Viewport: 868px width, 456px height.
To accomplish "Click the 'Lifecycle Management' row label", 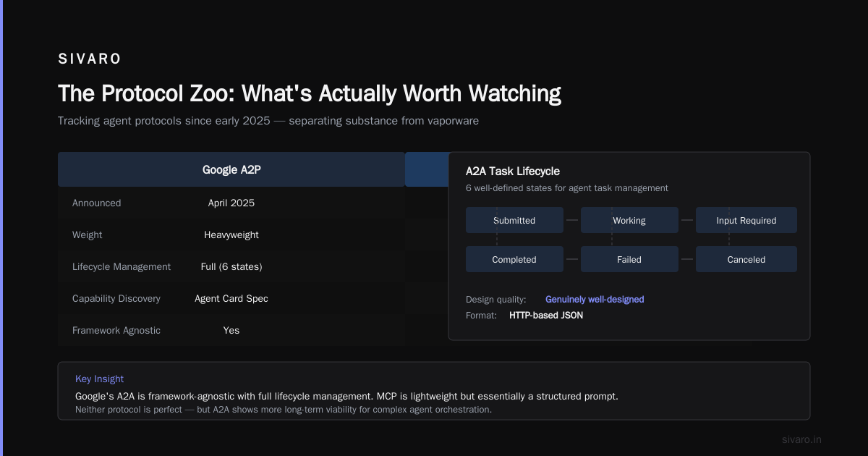I will click(122, 266).
